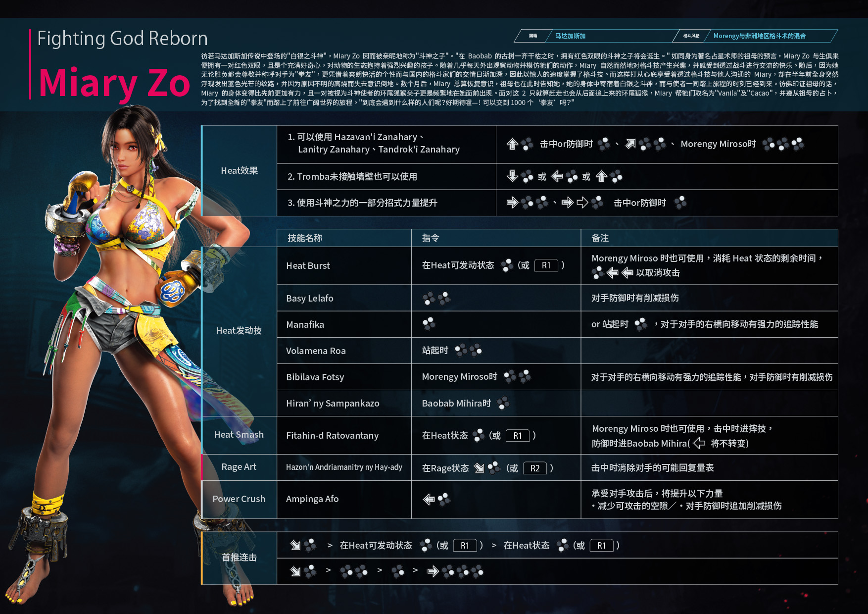Click the R1 badge in the Heat Burst row
The width and height of the screenshot is (868, 614).
coord(546,265)
